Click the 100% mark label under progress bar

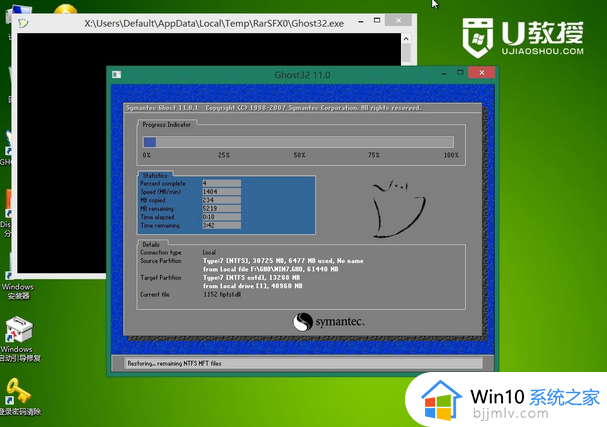click(451, 155)
